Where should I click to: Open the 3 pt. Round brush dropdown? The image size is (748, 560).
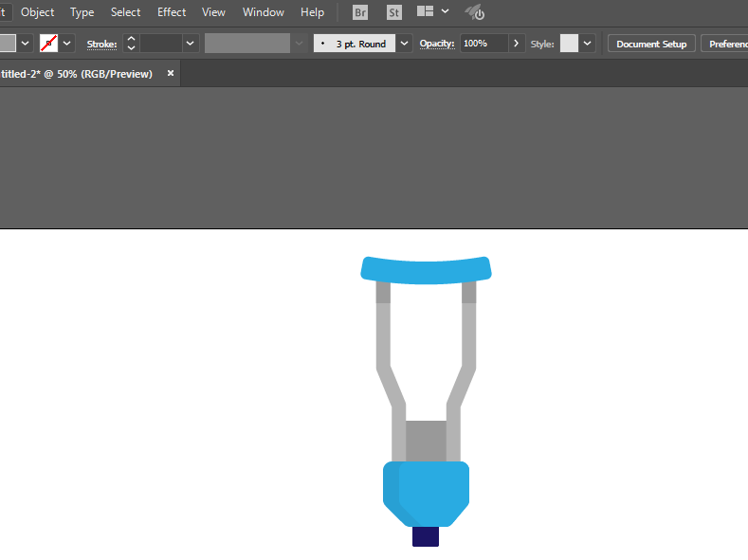[x=405, y=44]
